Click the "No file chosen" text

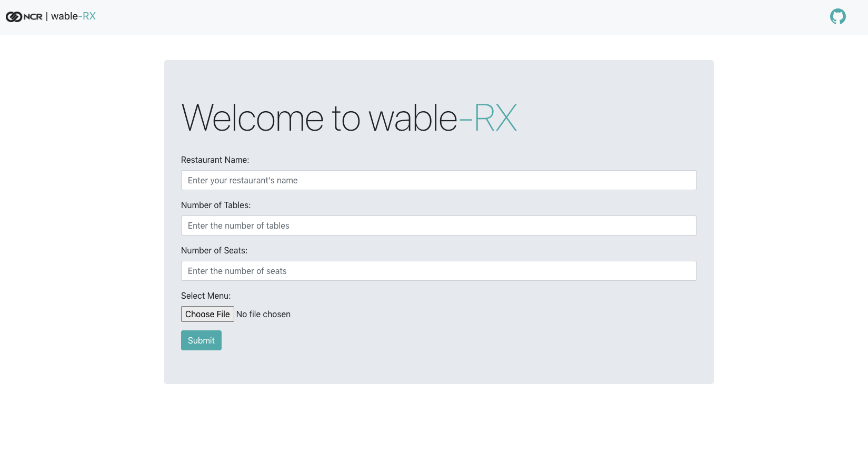pos(263,314)
